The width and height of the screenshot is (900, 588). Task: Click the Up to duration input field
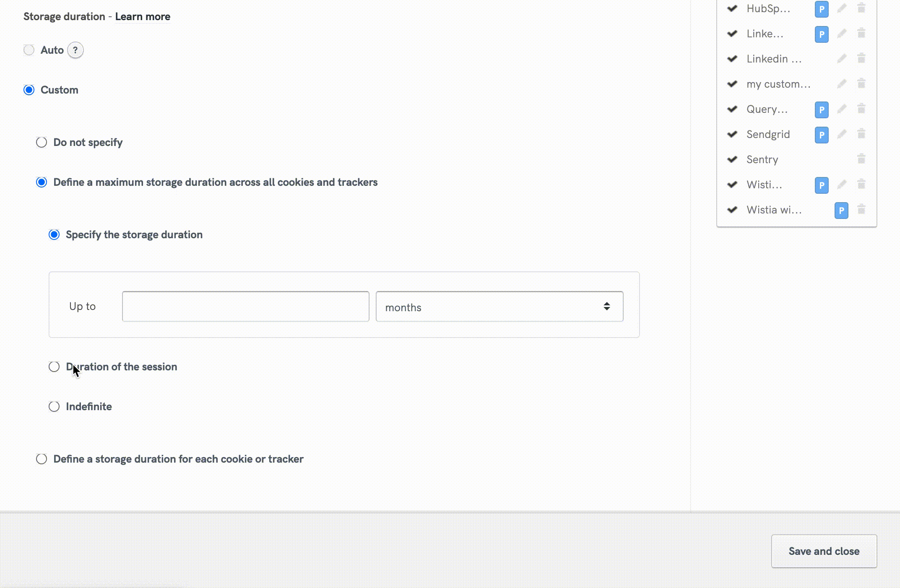point(245,307)
